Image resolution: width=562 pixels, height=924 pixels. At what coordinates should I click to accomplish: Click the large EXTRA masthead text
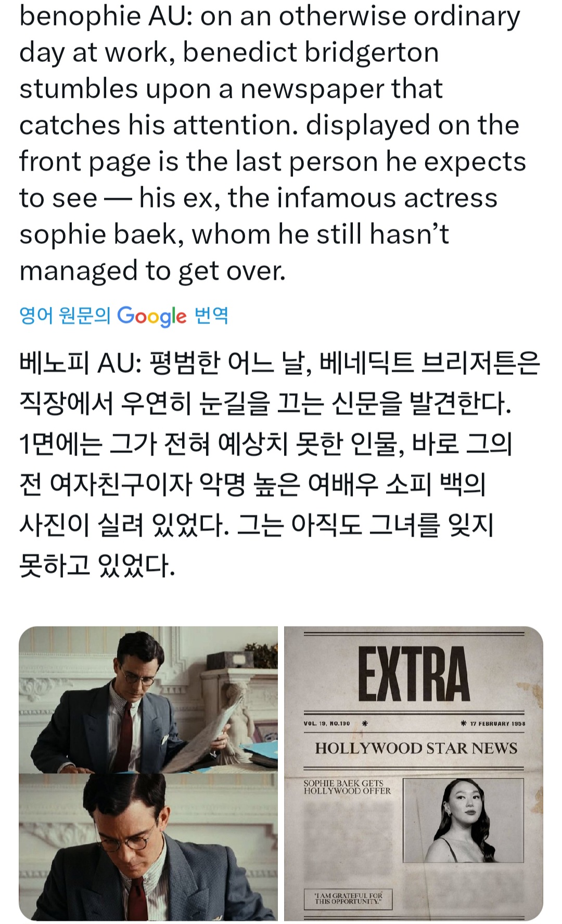414,674
